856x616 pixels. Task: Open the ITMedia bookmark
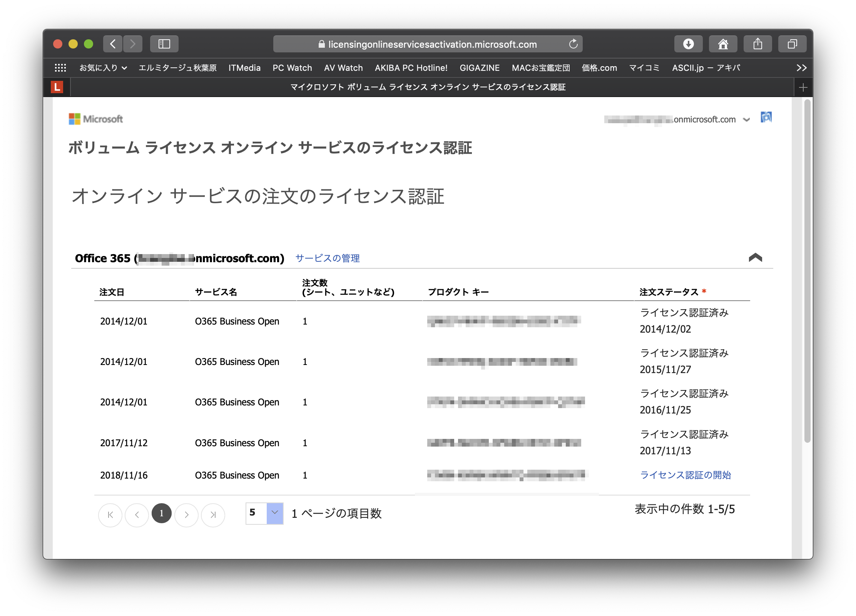click(244, 68)
